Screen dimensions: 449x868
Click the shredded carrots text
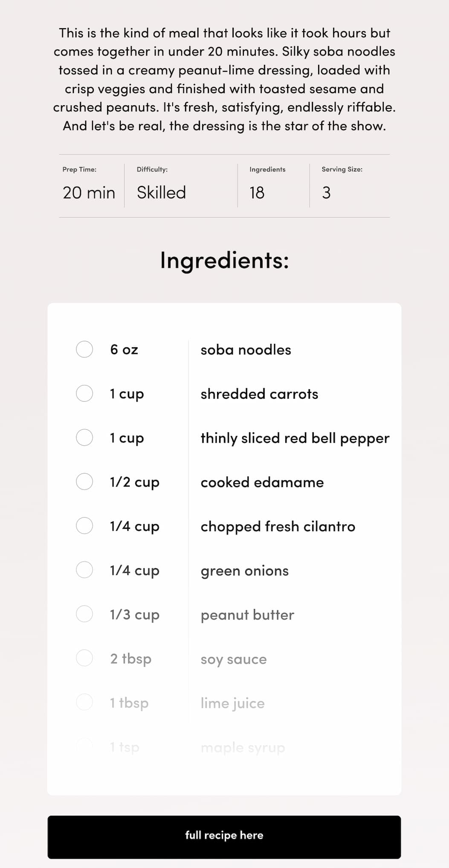pos(259,394)
